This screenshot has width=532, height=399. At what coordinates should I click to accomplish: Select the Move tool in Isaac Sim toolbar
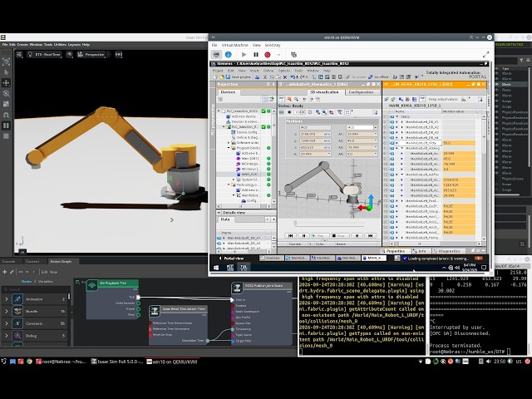[6, 83]
